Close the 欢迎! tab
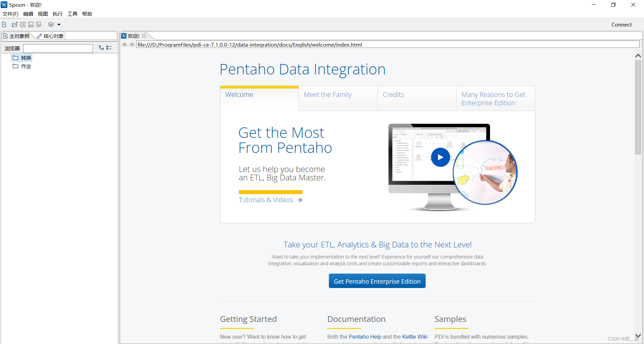The width and height of the screenshot is (644, 344). coord(144,36)
